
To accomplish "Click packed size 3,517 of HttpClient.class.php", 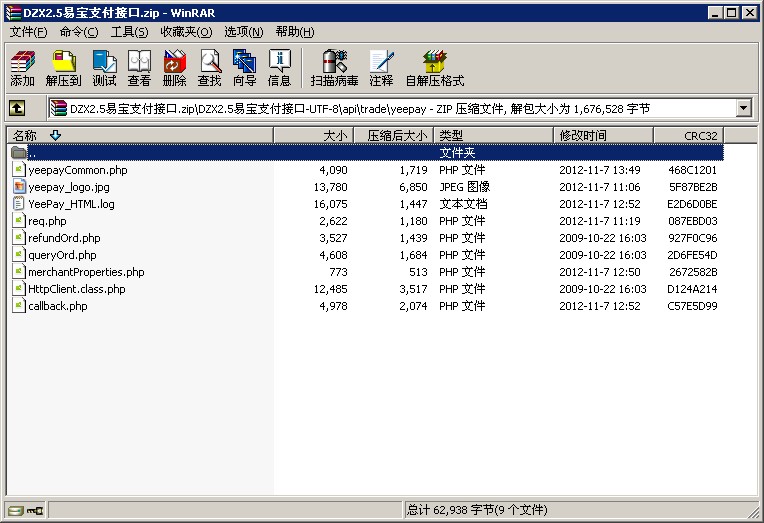I will pos(413,289).
